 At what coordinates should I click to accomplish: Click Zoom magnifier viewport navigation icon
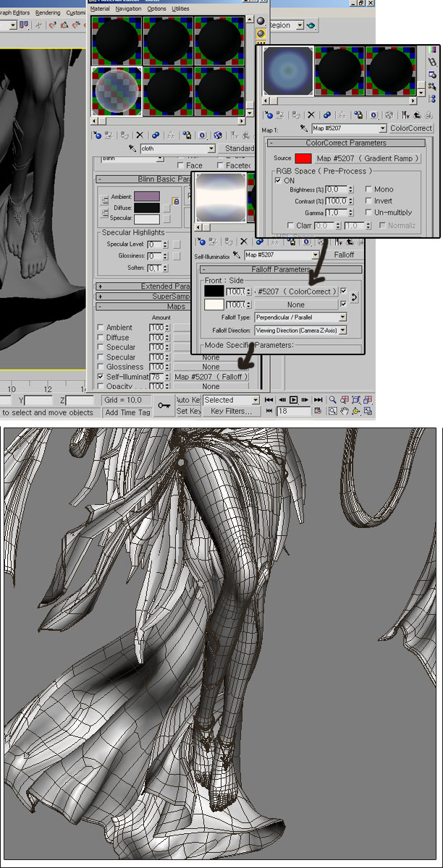(x=332, y=399)
